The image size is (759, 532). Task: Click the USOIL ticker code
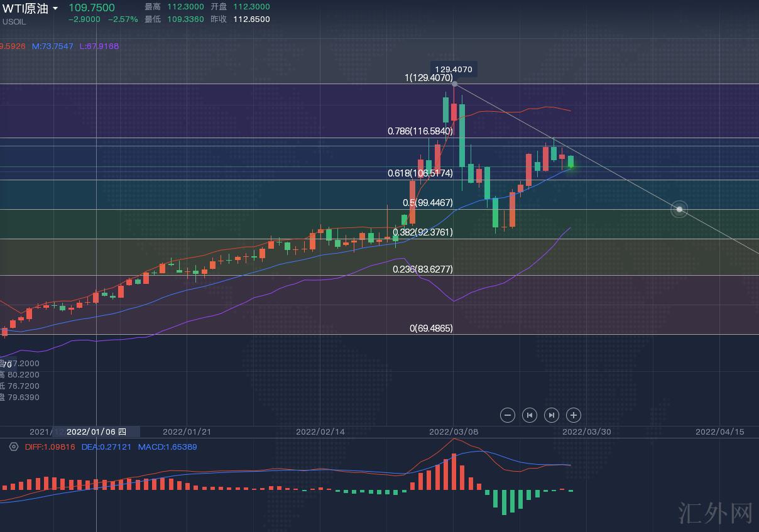[x=14, y=21]
